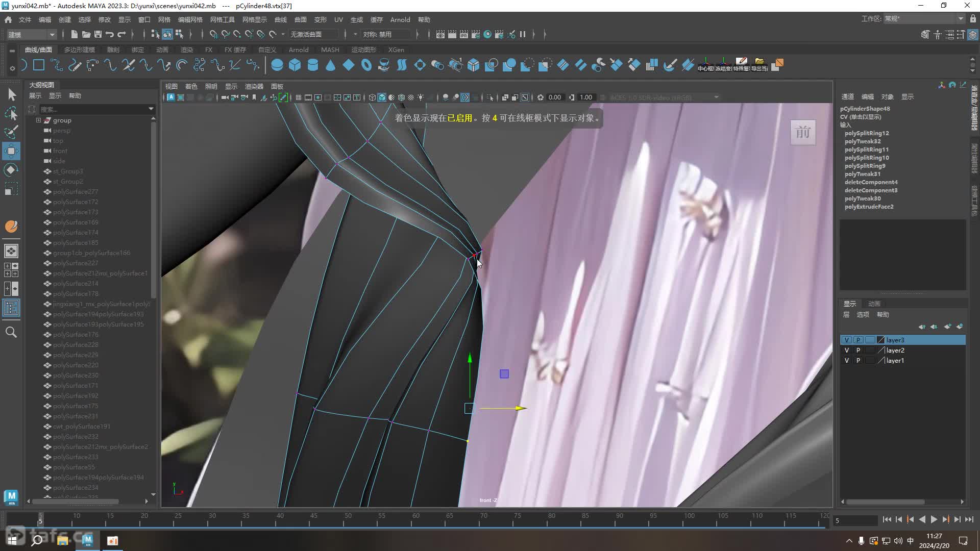Open the Arnold menu in menu bar
This screenshot has height=551, width=980.
(400, 19)
